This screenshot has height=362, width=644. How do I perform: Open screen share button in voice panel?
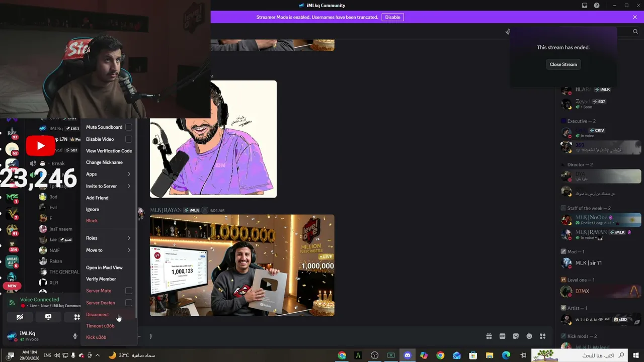click(x=48, y=317)
